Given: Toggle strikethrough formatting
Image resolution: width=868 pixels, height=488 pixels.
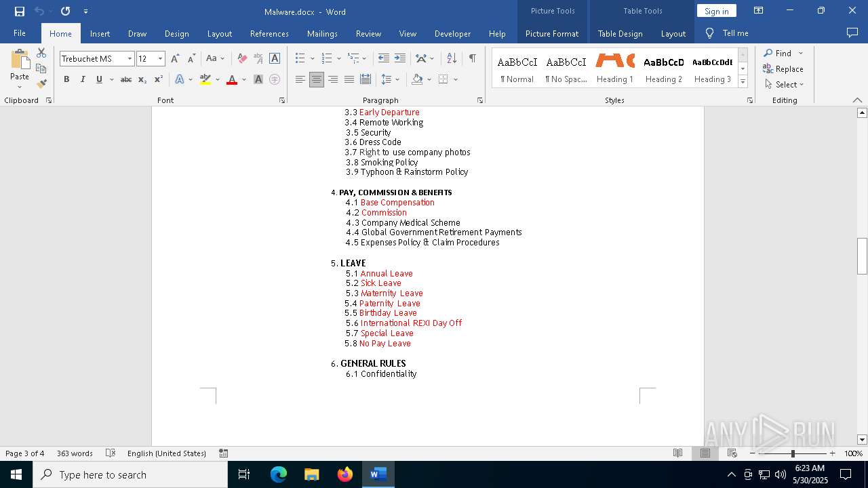Looking at the screenshot, I should click(126, 80).
